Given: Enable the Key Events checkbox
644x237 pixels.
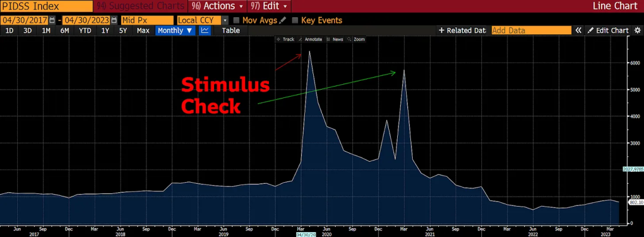Looking at the screenshot, I should click(295, 20).
